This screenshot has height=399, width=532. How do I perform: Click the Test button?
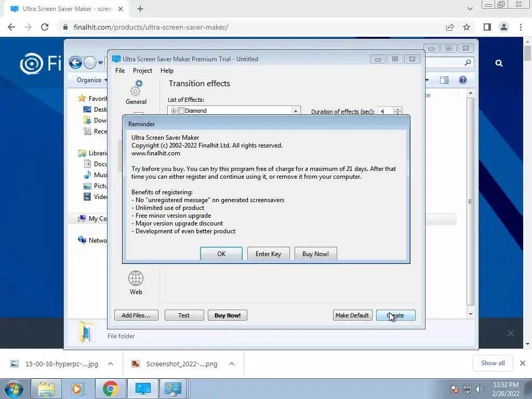point(184,315)
